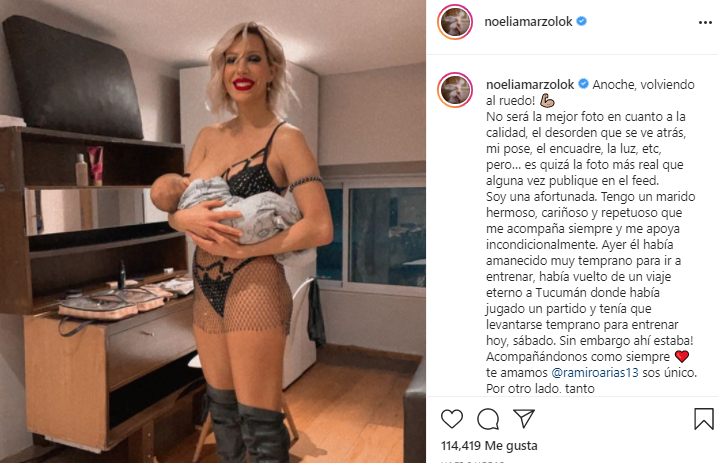Click the main post photo
718x463 pixels.
tap(213, 232)
